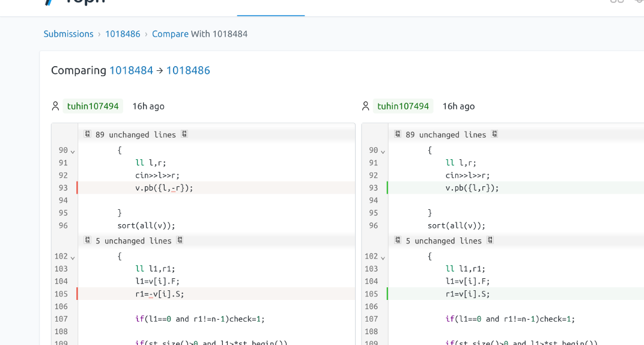This screenshot has width=644, height=345.
Task: Open submission 1018484 in the Comparing heading
Action: pos(131,70)
